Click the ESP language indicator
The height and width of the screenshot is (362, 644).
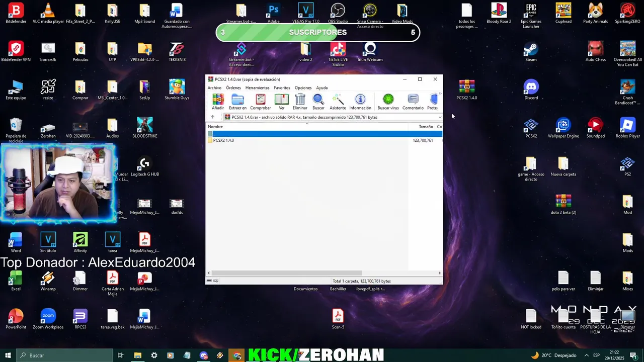pyautogui.click(x=596, y=355)
